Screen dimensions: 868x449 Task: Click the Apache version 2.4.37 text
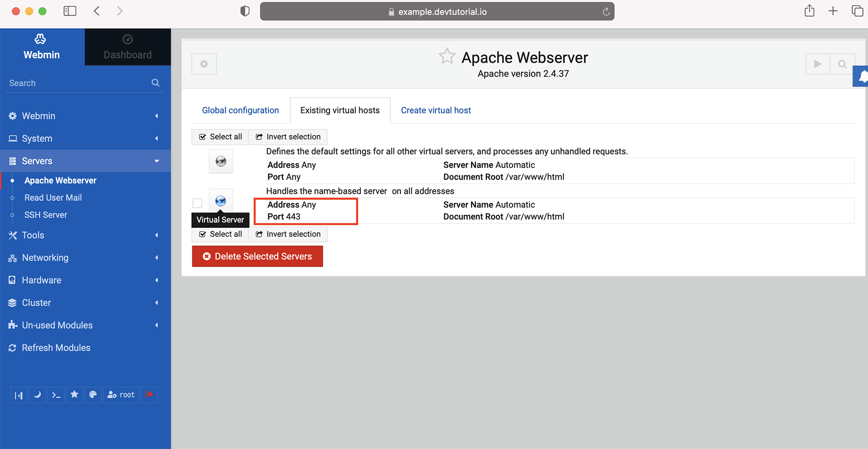523,74
